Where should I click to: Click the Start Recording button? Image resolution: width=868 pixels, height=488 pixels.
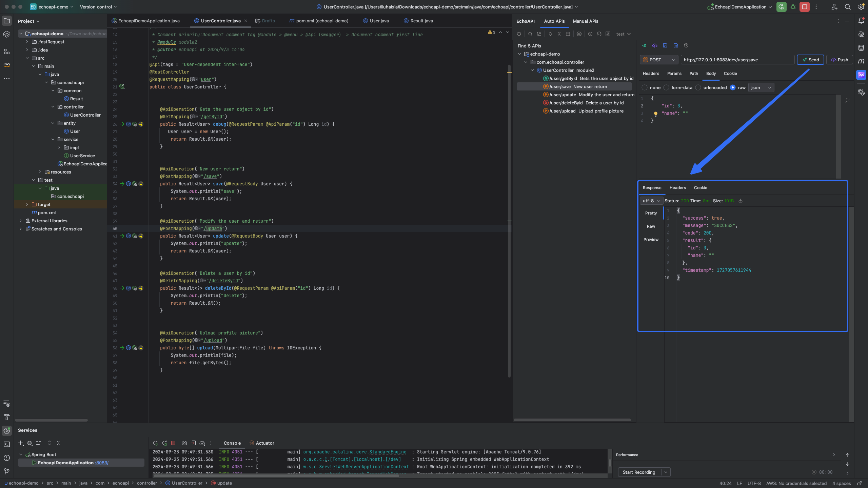(639, 472)
